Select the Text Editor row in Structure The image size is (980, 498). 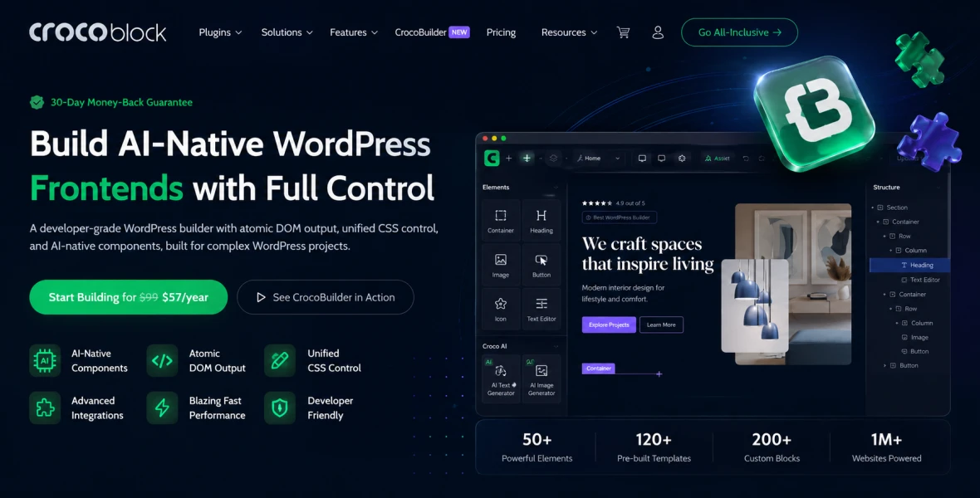[x=920, y=280]
